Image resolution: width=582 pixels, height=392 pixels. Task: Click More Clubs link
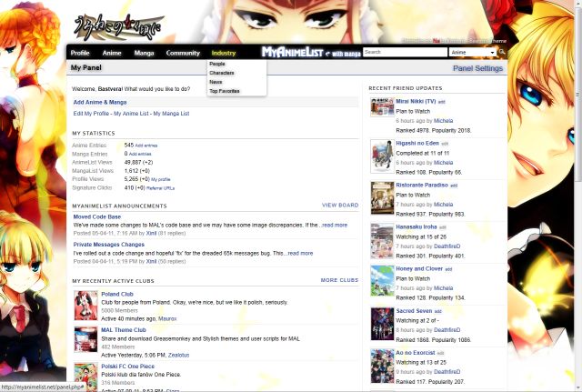tap(339, 280)
